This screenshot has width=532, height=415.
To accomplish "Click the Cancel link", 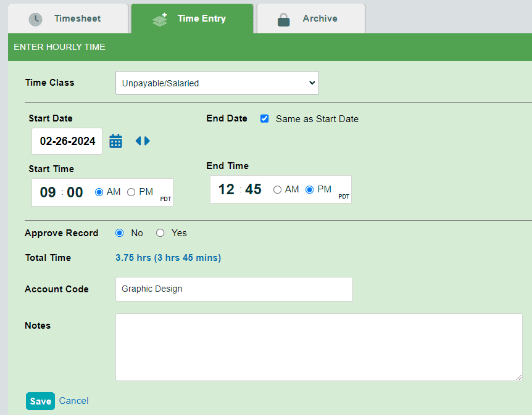I will pyautogui.click(x=73, y=401).
